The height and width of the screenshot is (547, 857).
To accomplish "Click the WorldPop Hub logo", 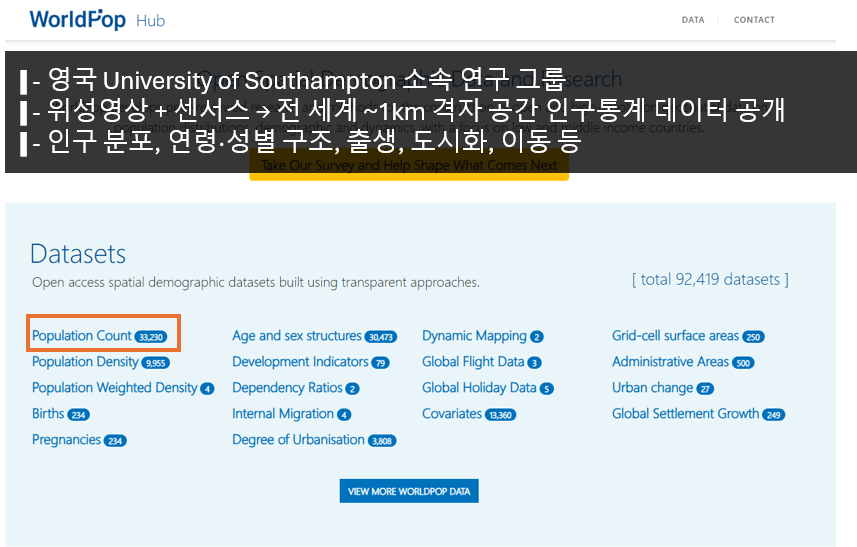I will click(97, 20).
